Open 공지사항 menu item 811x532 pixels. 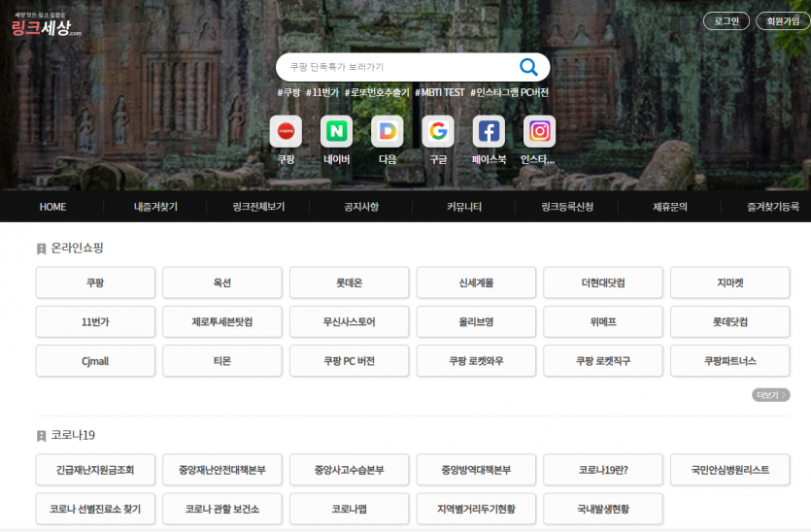click(361, 207)
